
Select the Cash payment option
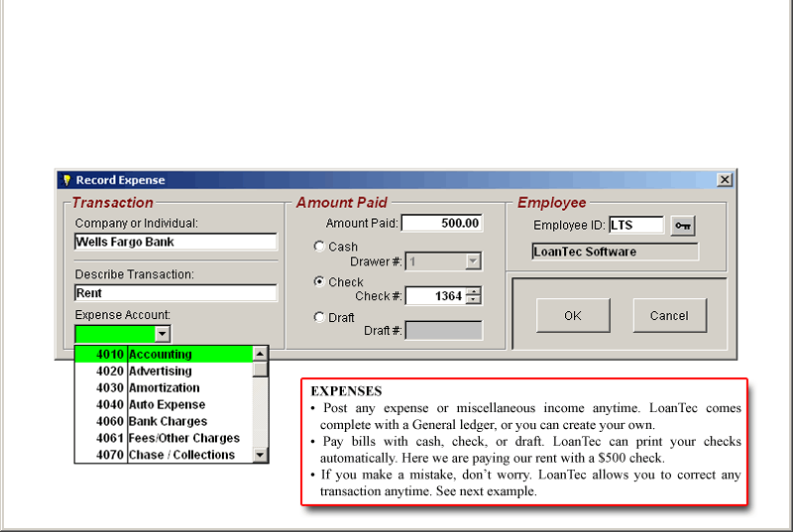point(319,246)
